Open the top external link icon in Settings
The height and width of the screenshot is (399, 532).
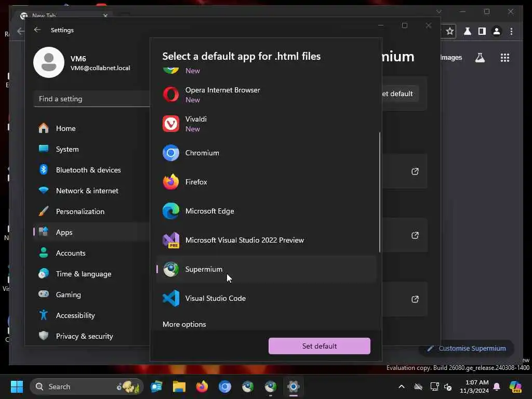coord(415,171)
